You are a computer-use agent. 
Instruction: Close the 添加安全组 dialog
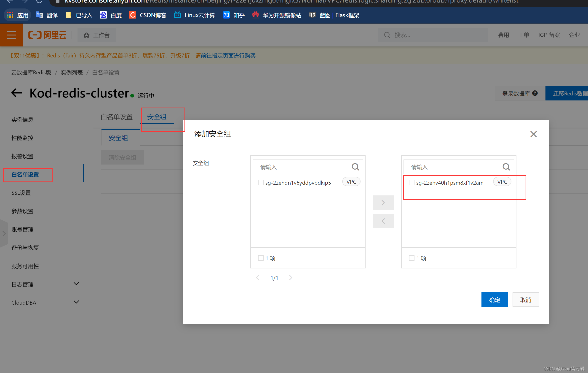point(534,134)
